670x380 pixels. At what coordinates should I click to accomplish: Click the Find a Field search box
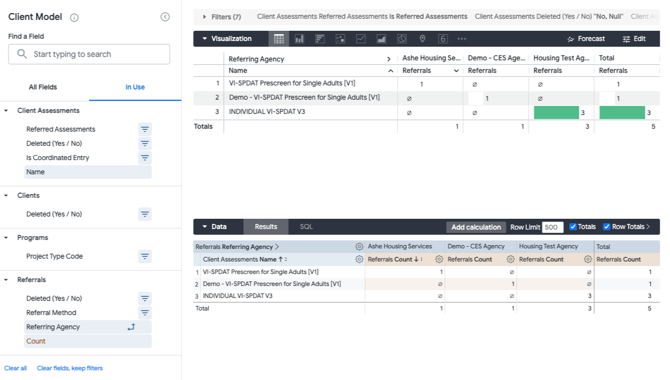click(89, 54)
